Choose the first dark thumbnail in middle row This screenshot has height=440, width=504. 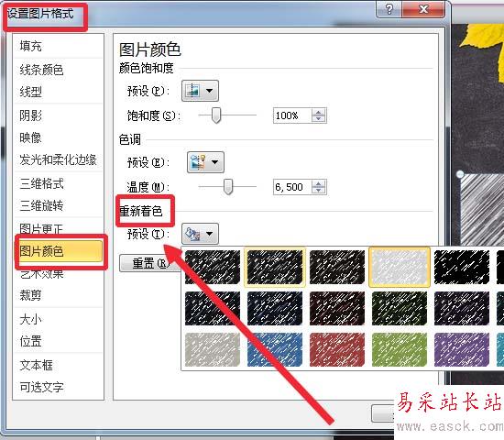(213, 308)
